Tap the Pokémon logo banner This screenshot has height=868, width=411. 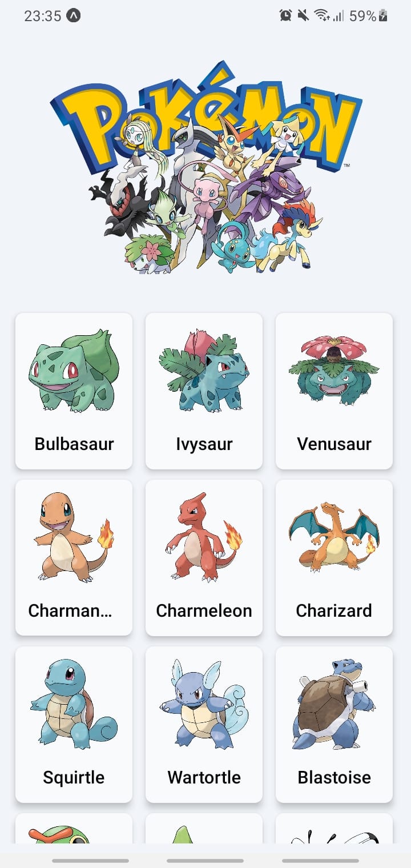[205, 167]
